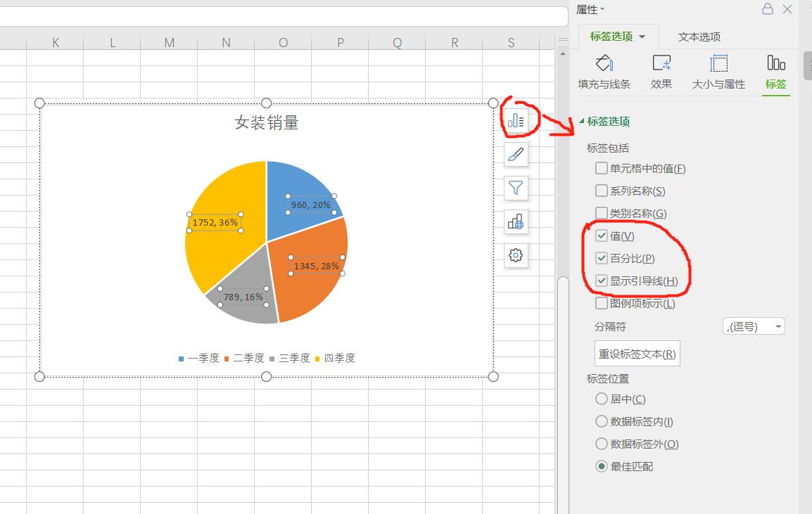The height and width of the screenshot is (514, 812).
Task: Click legend entry 二季度
Action: click(244, 358)
